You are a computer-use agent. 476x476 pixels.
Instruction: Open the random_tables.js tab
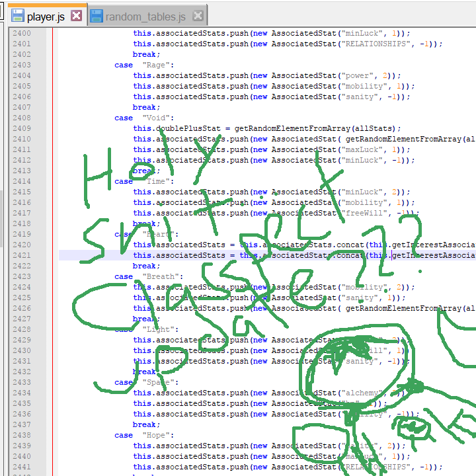[x=145, y=16]
